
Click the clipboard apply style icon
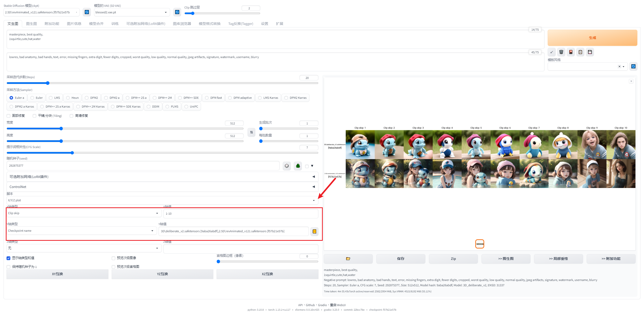point(580,52)
